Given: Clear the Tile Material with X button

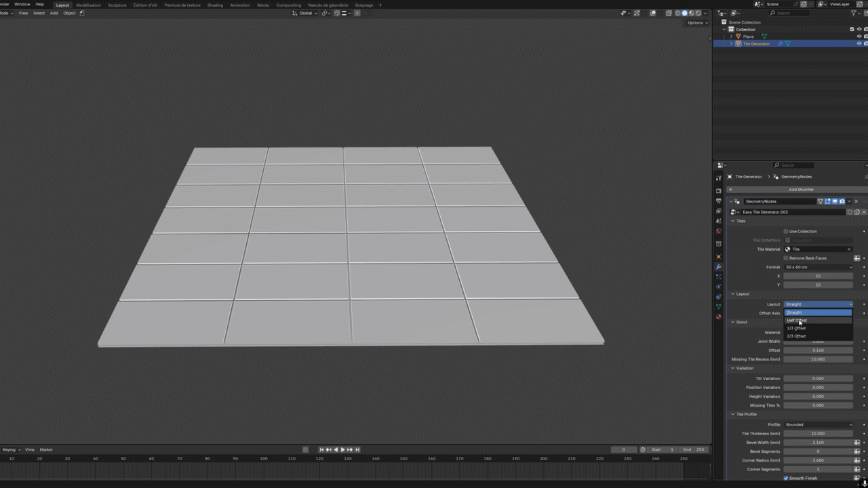Looking at the screenshot, I should 848,249.
